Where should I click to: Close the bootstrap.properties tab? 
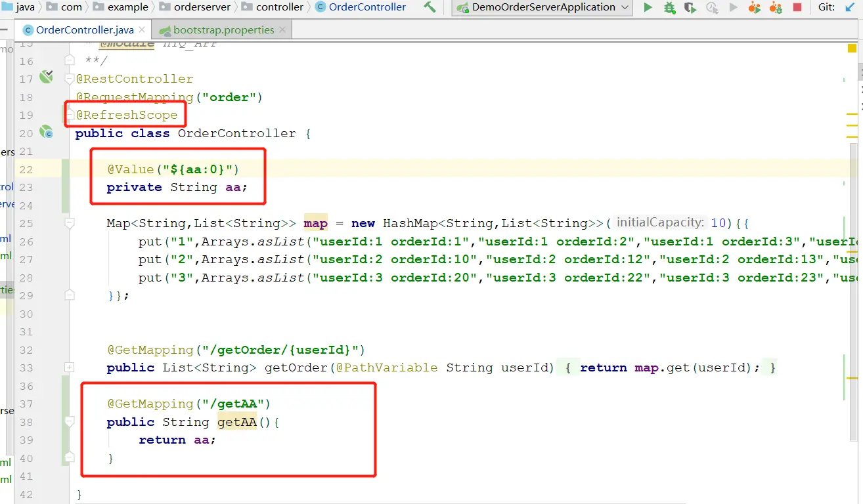coord(282,30)
